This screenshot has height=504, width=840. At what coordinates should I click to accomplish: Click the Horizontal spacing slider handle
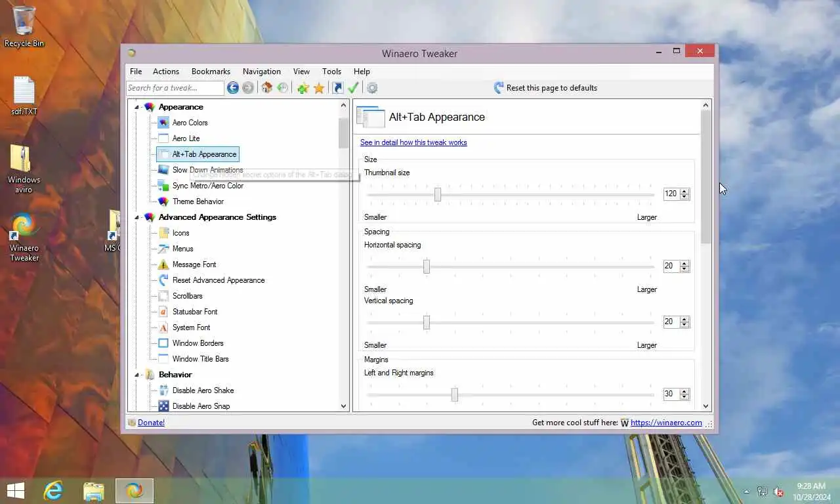coord(427,266)
